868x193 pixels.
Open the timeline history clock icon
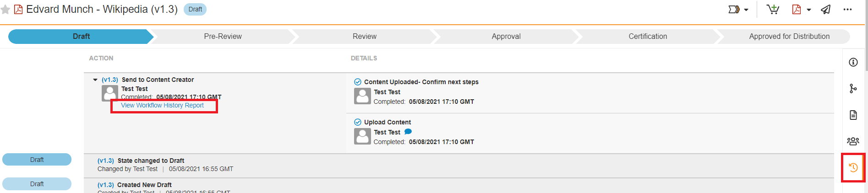[x=853, y=167]
